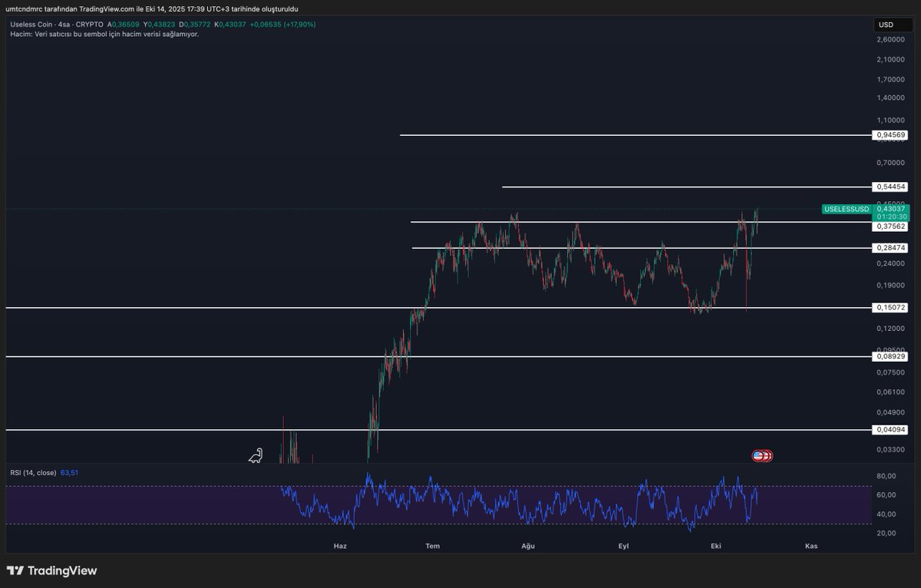Click the 0,07500 price axis value

(x=890, y=372)
